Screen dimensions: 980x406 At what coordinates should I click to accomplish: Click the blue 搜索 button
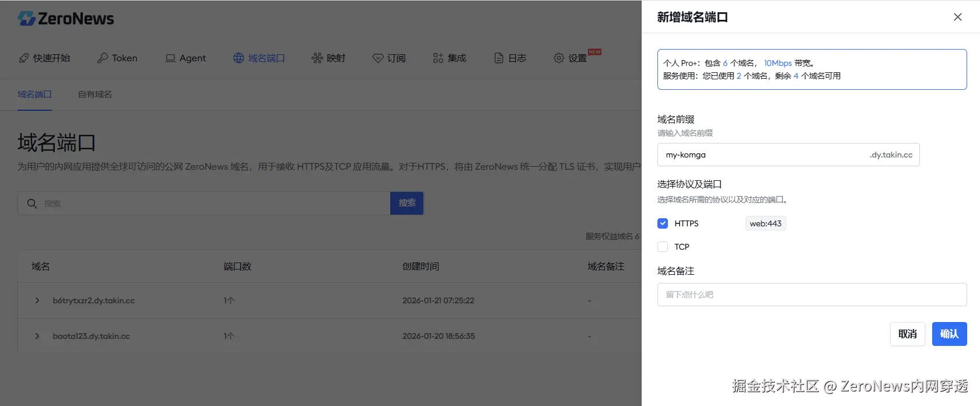407,203
